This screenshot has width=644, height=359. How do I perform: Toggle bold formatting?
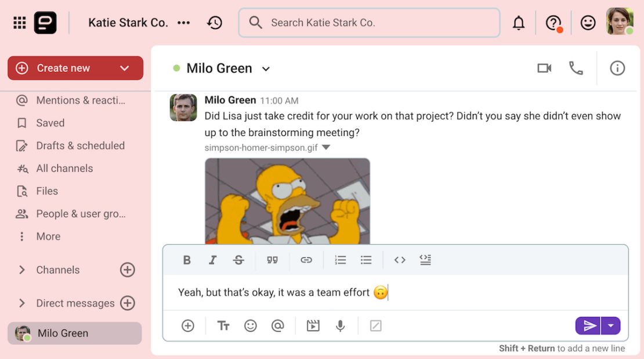[x=187, y=260]
